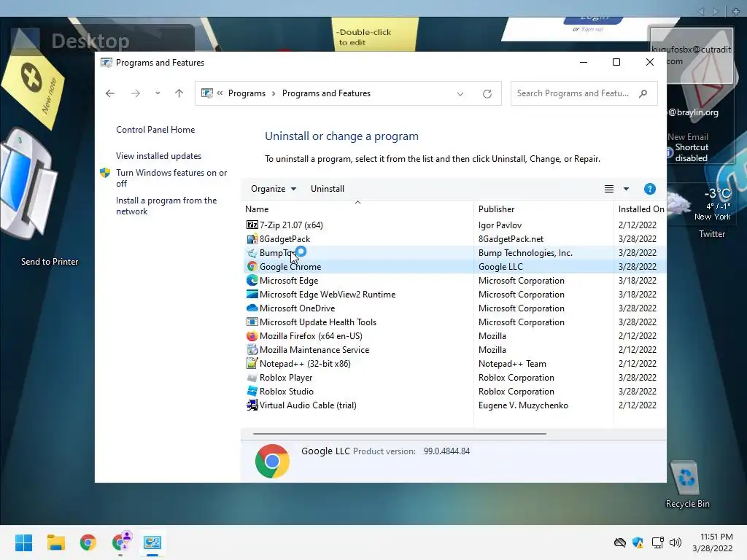Click Eugene V. Muzychenko publisher cell

click(523, 405)
